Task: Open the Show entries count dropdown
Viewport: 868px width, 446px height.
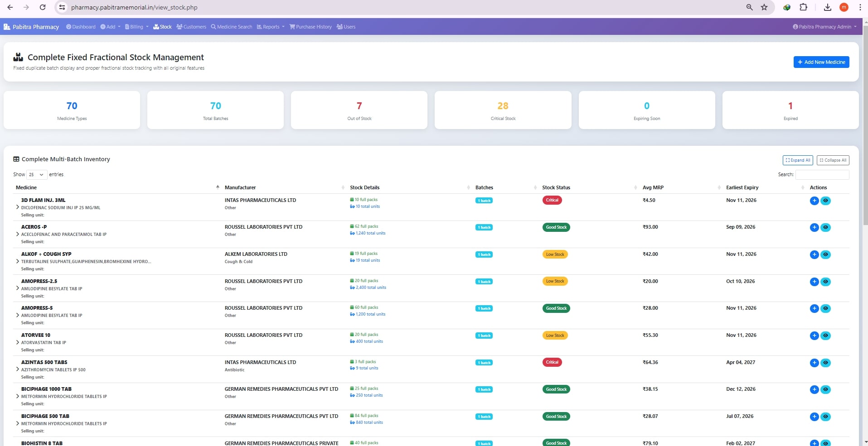Action: [36, 175]
